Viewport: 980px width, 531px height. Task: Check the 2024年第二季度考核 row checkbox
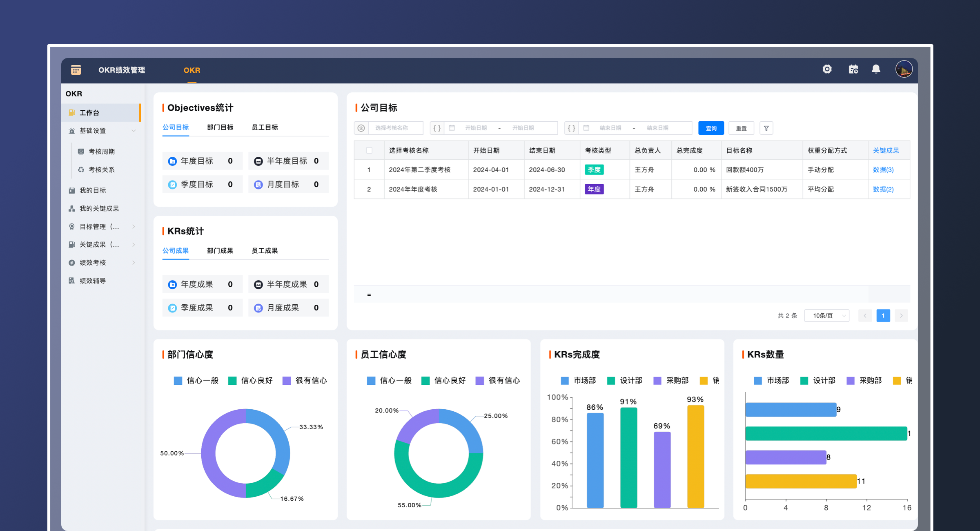tap(369, 170)
